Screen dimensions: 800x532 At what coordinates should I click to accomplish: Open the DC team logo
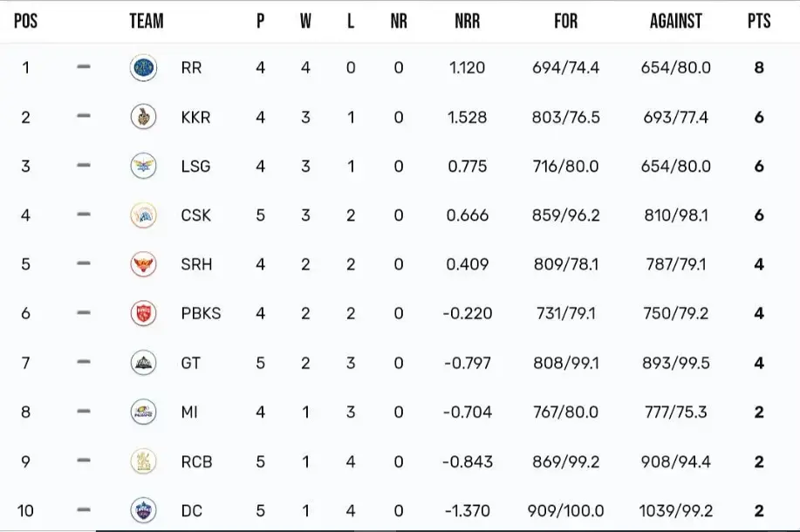(x=143, y=510)
